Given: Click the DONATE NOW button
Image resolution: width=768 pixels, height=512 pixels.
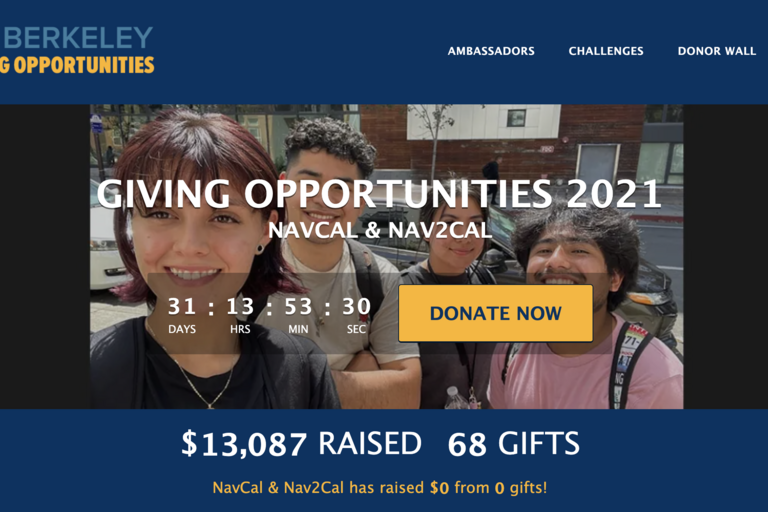Looking at the screenshot, I should click(495, 313).
